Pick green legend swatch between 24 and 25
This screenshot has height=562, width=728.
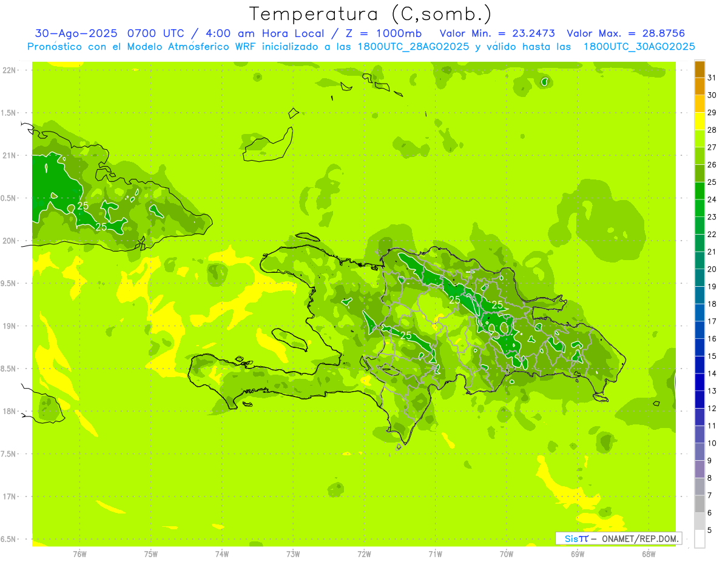pyautogui.click(x=699, y=190)
